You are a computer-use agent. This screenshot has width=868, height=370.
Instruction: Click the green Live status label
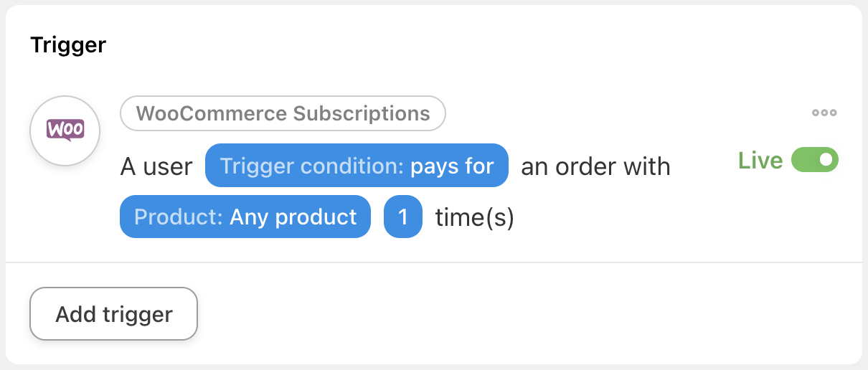pyautogui.click(x=760, y=161)
